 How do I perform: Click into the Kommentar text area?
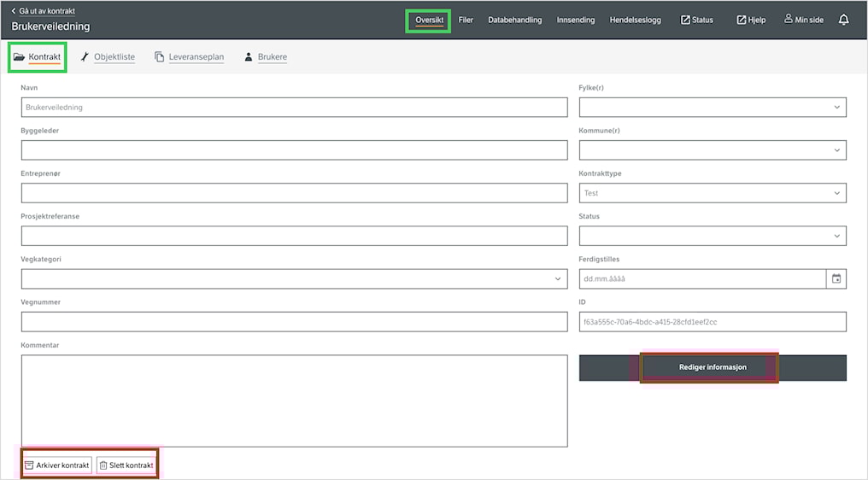click(294, 401)
